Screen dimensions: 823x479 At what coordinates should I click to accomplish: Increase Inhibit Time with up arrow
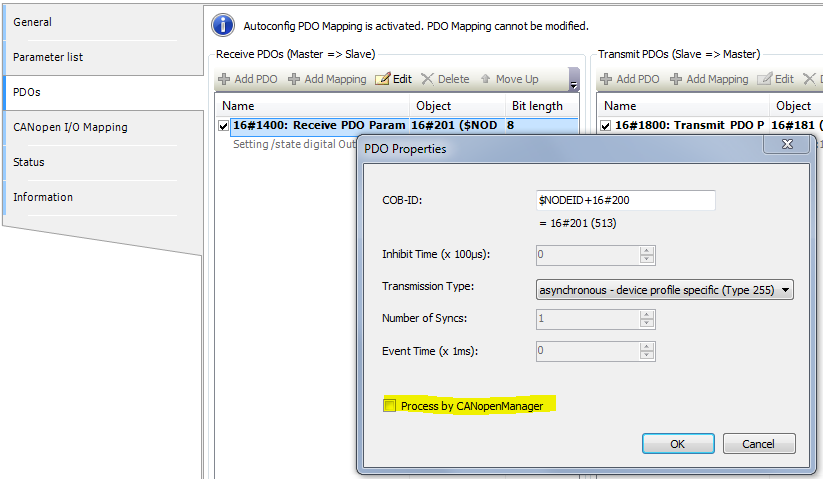(647, 251)
